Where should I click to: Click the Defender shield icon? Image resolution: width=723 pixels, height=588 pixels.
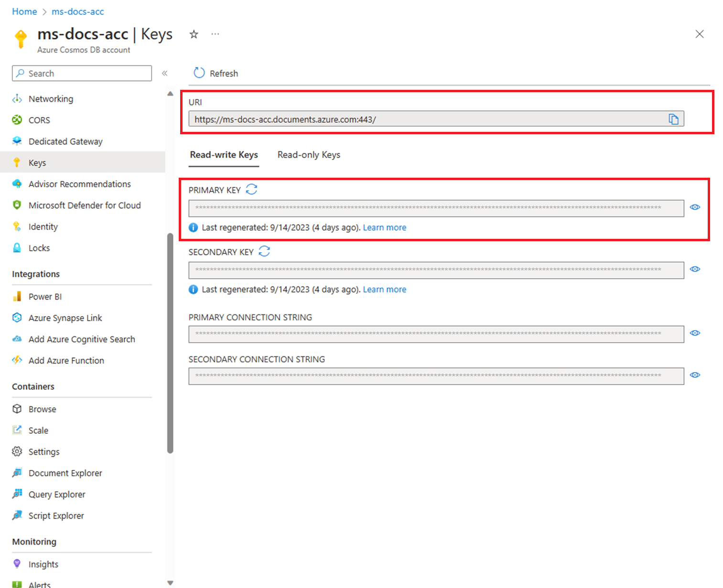tap(17, 205)
